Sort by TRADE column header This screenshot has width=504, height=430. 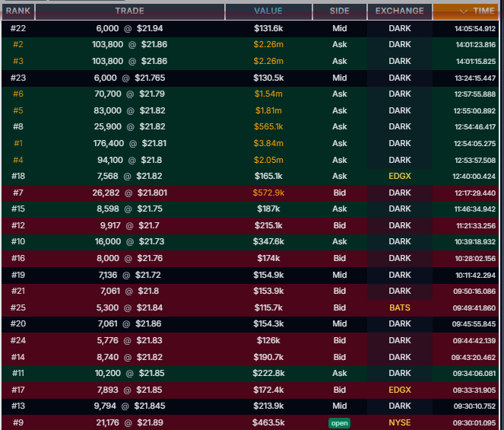(130, 11)
